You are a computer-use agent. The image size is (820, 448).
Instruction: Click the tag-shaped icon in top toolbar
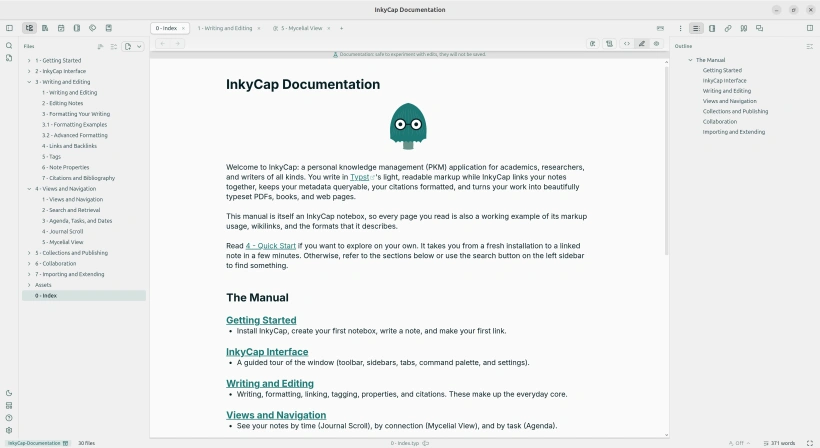(93, 28)
